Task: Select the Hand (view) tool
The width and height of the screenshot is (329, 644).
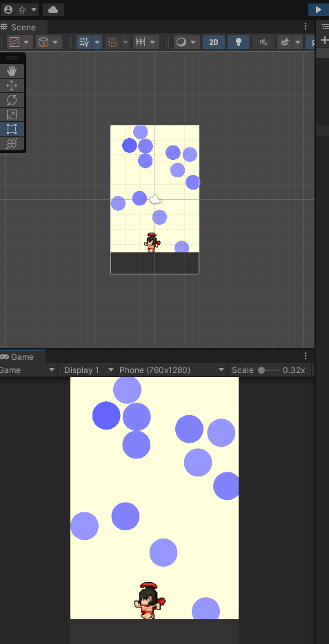Action: coord(12,71)
